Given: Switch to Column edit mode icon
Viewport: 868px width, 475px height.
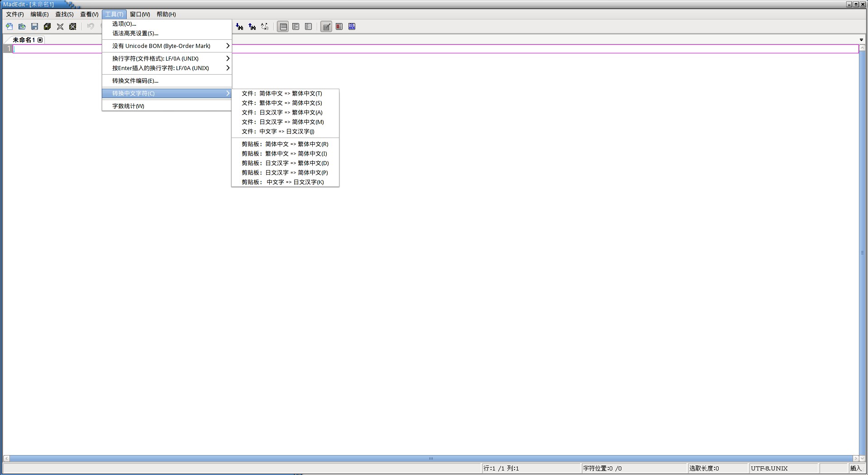Looking at the screenshot, I should pos(339,27).
